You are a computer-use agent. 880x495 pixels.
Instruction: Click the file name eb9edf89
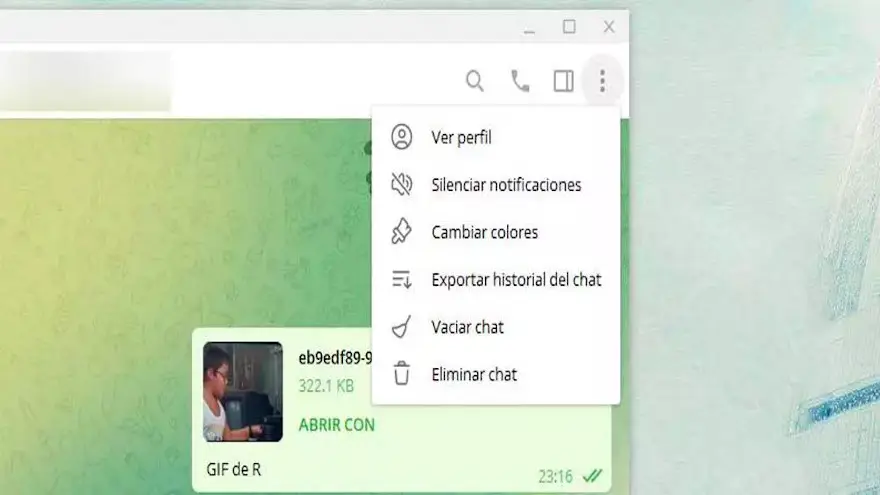click(335, 358)
